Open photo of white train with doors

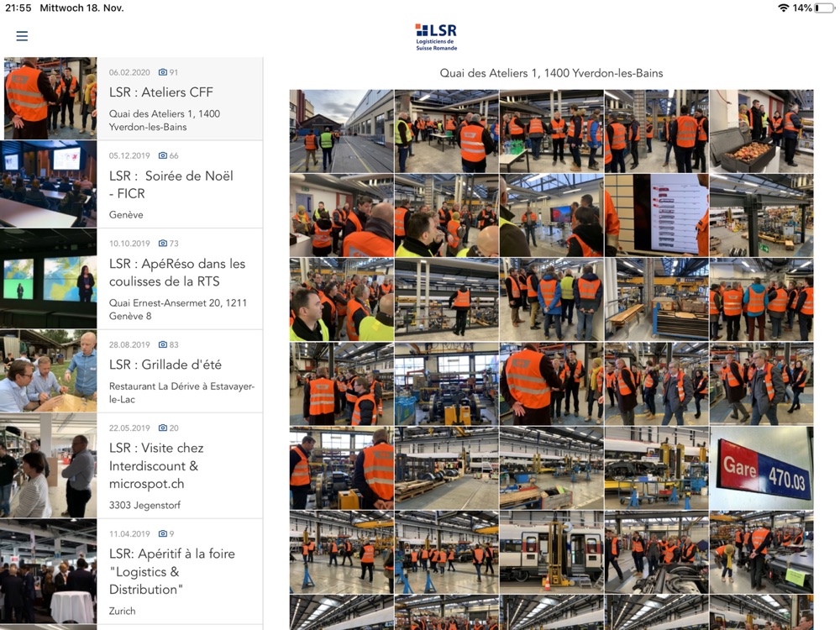pyautogui.click(x=551, y=553)
